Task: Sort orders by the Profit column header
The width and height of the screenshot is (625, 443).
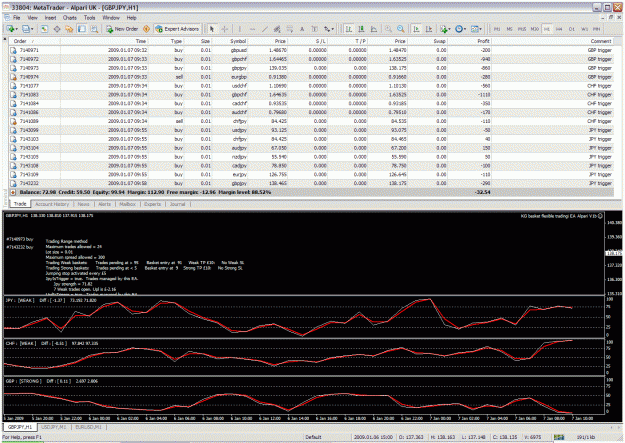Action: (x=469, y=41)
